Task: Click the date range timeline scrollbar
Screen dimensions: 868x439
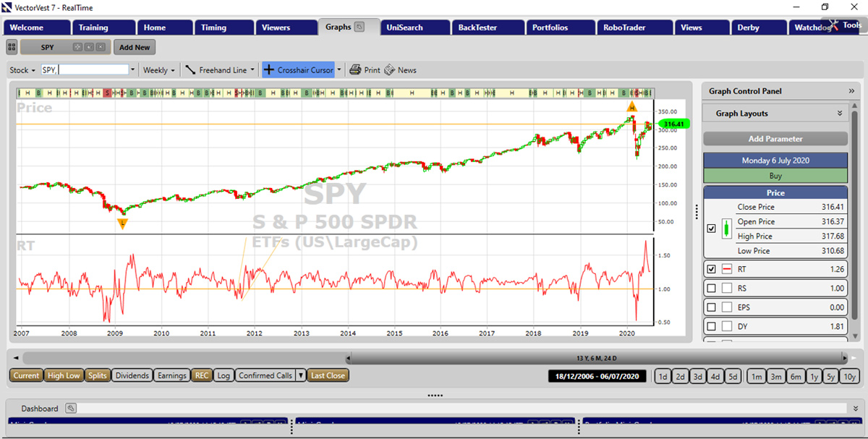Action: (x=595, y=358)
